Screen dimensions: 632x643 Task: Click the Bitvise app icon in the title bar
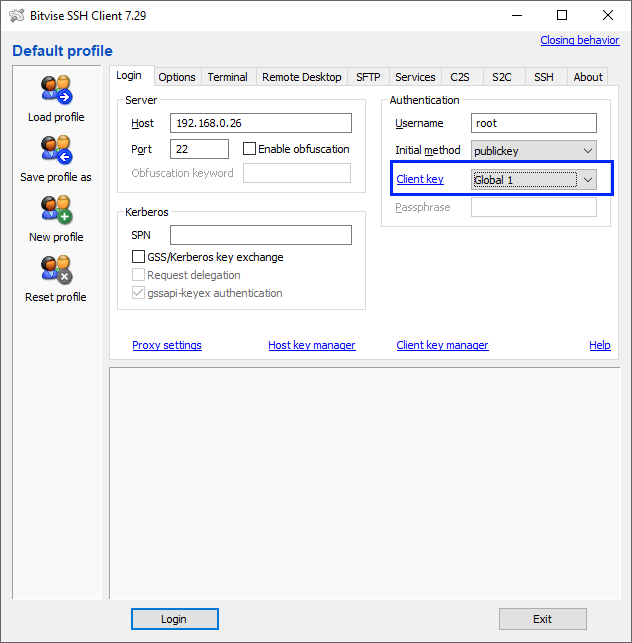(x=17, y=16)
